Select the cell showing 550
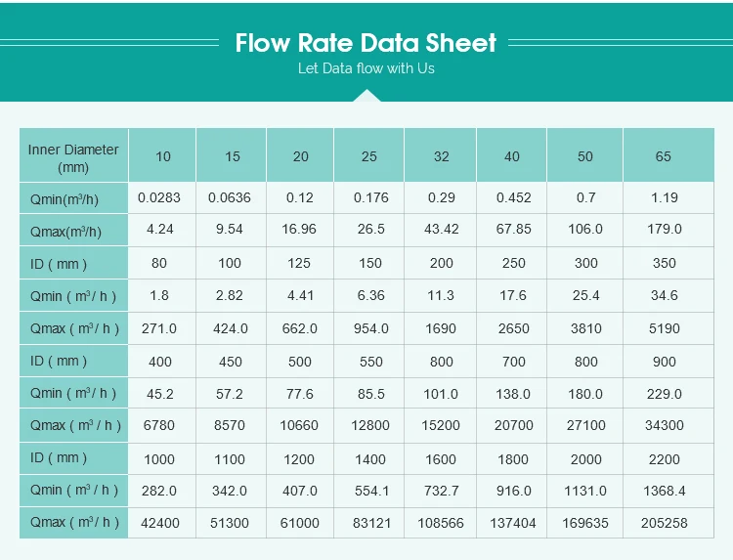733x560 pixels. point(368,362)
